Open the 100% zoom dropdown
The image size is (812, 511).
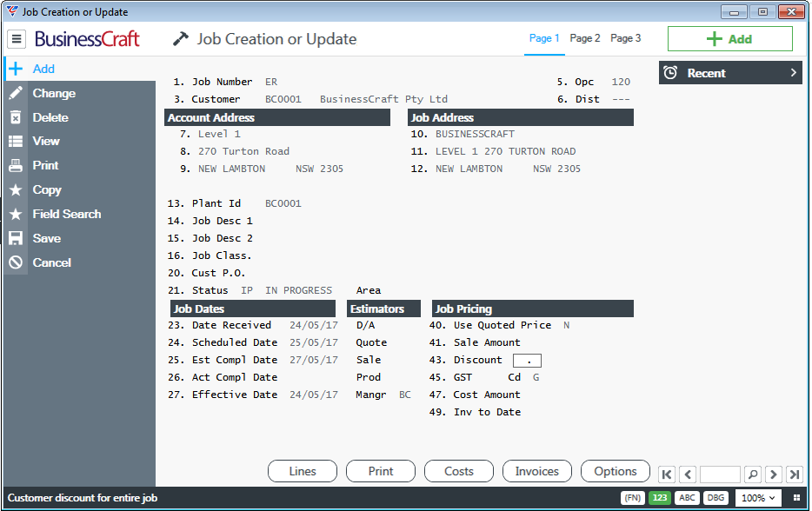[757, 498]
